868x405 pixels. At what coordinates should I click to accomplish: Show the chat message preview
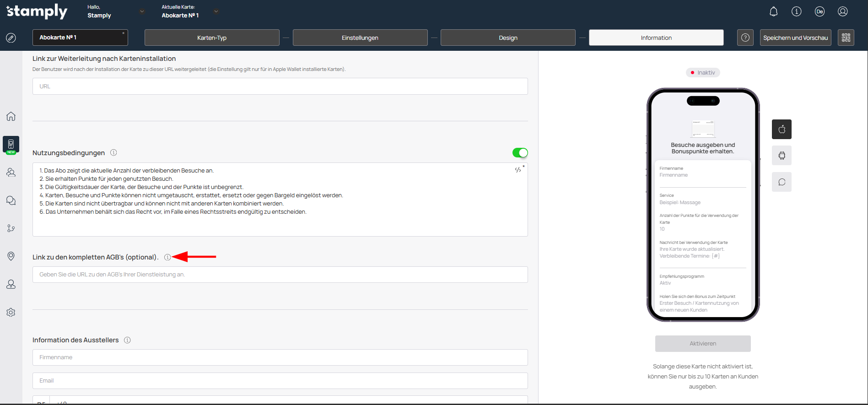pyautogui.click(x=782, y=182)
